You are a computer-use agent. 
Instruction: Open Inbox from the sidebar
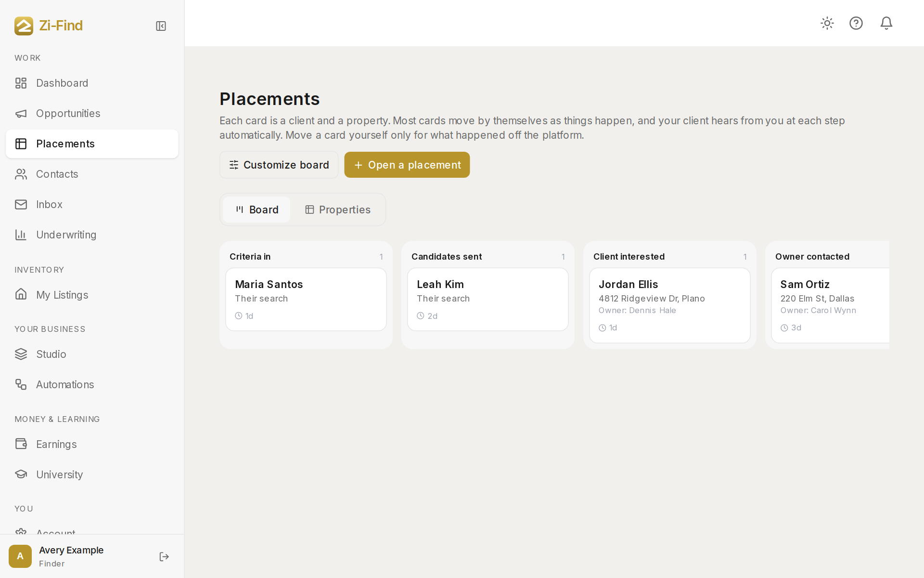[92, 205]
